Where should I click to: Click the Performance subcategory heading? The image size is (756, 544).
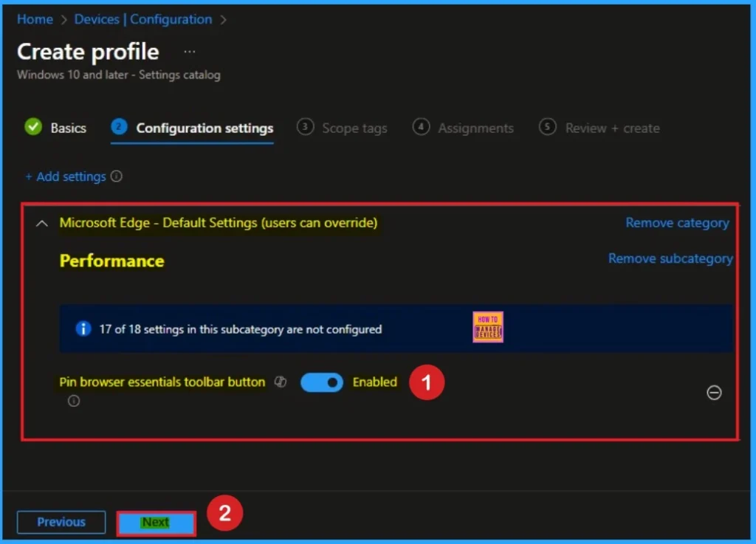(112, 261)
